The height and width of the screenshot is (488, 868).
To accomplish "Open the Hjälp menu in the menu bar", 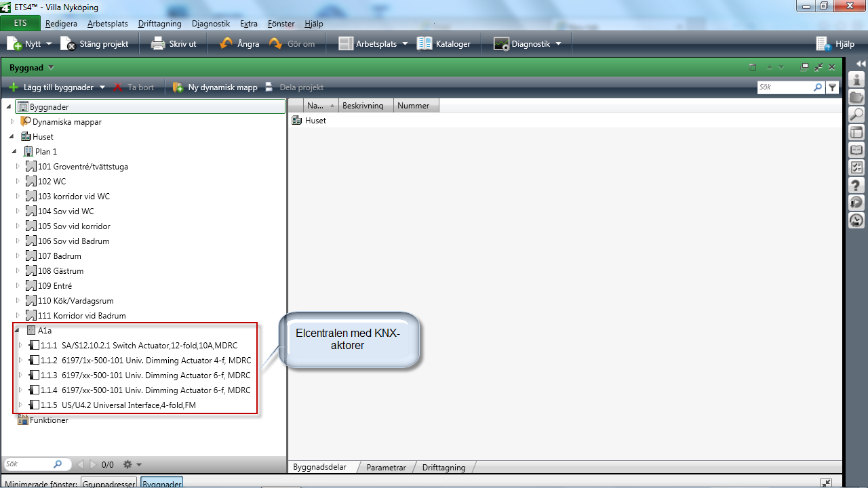I will [x=314, y=24].
